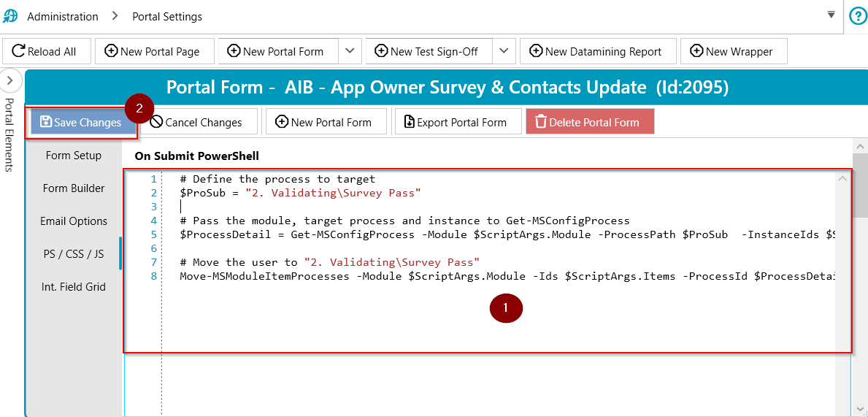
Task: Create a New Portal Page
Action: point(155,51)
